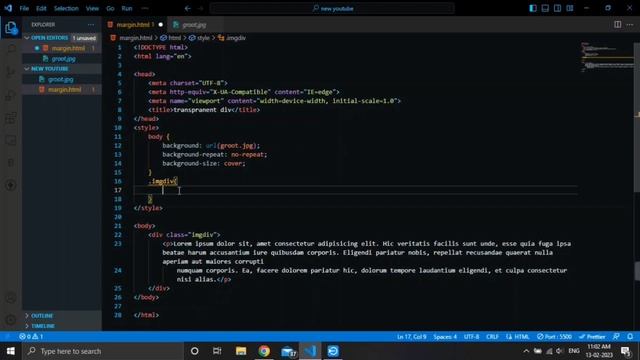Open Windows notification center
This screenshot has height=360, width=640.
[x=626, y=351]
